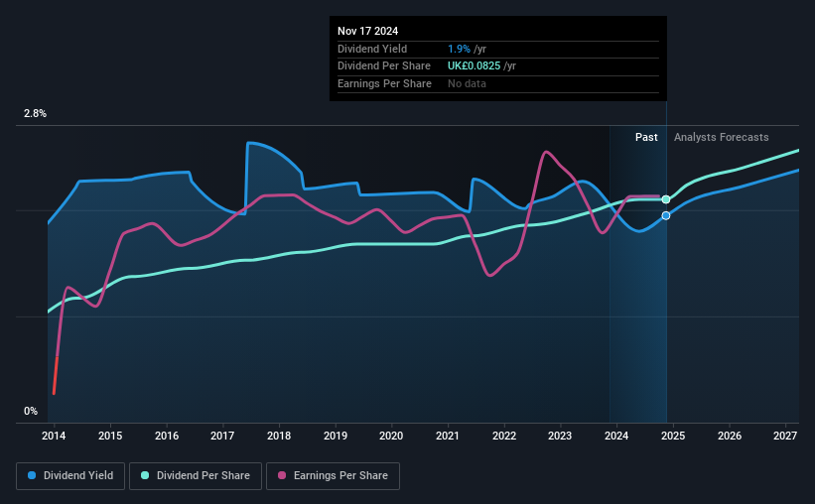815x504 pixels.
Task: Click the 2027 x-axis label
Action: coord(785,436)
